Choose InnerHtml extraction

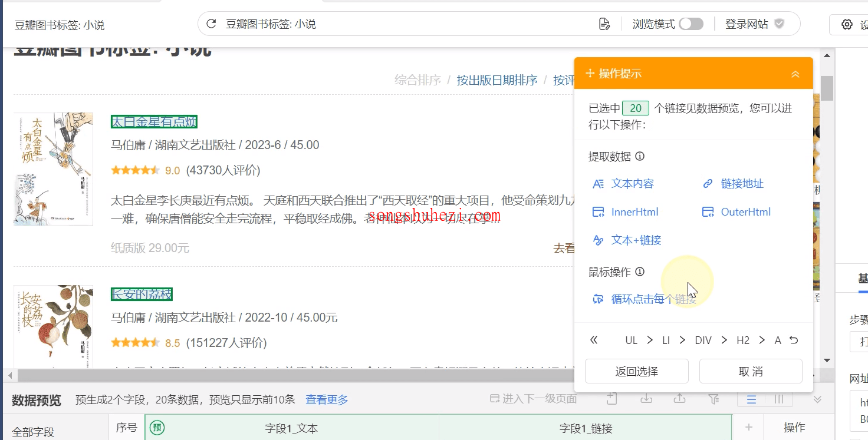tap(625, 212)
